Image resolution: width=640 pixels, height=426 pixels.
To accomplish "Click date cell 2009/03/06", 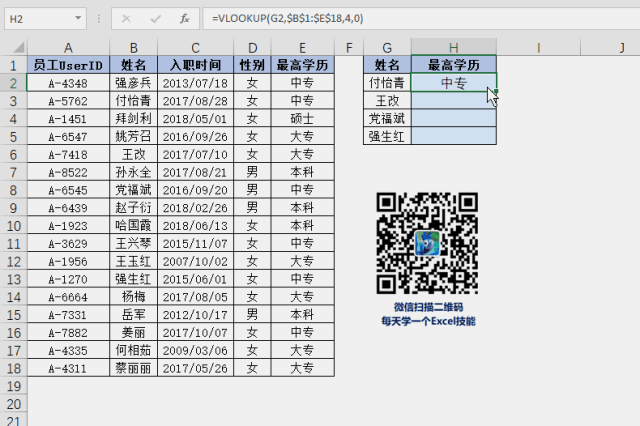I will coord(195,350).
